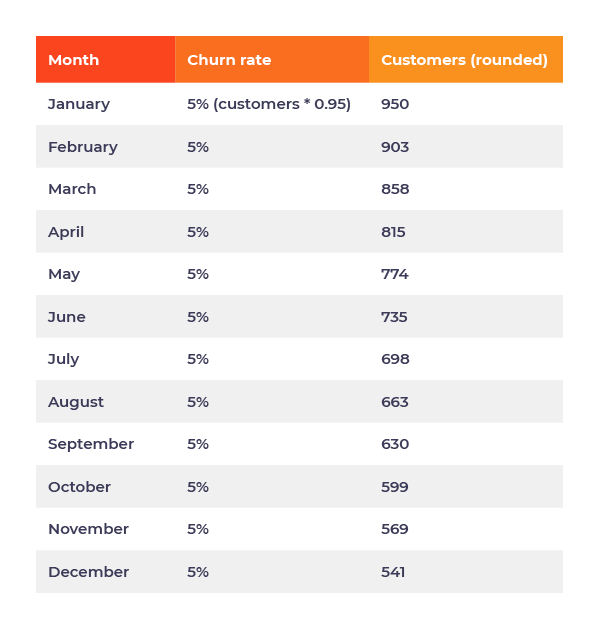Click the Month column header
600x630 pixels.
74,60
